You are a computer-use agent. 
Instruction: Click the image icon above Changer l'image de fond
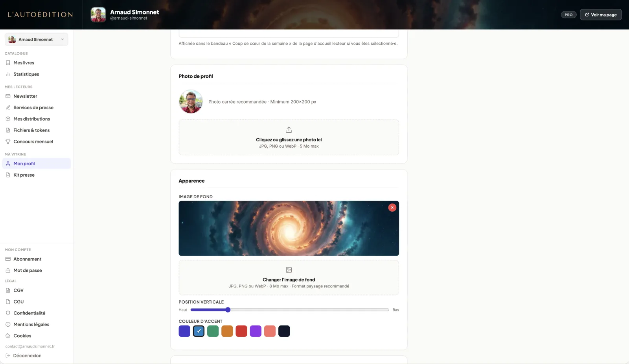289,270
